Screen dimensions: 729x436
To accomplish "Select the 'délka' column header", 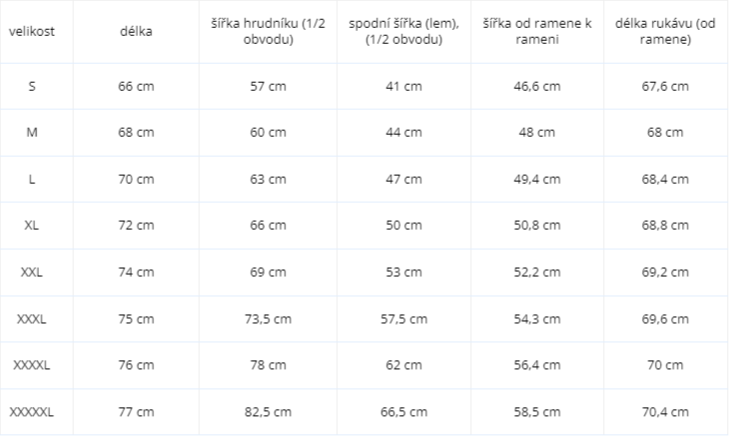I will 136,32.
